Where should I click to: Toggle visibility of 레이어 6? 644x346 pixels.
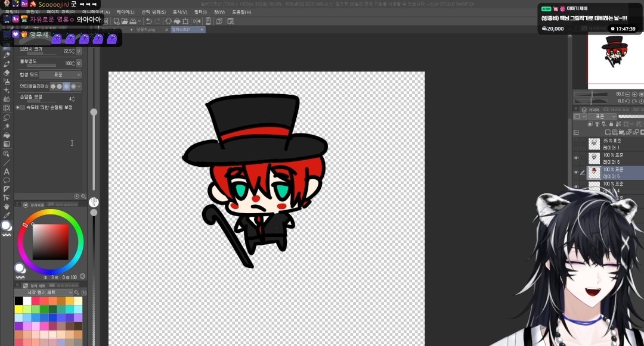(x=576, y=158)
